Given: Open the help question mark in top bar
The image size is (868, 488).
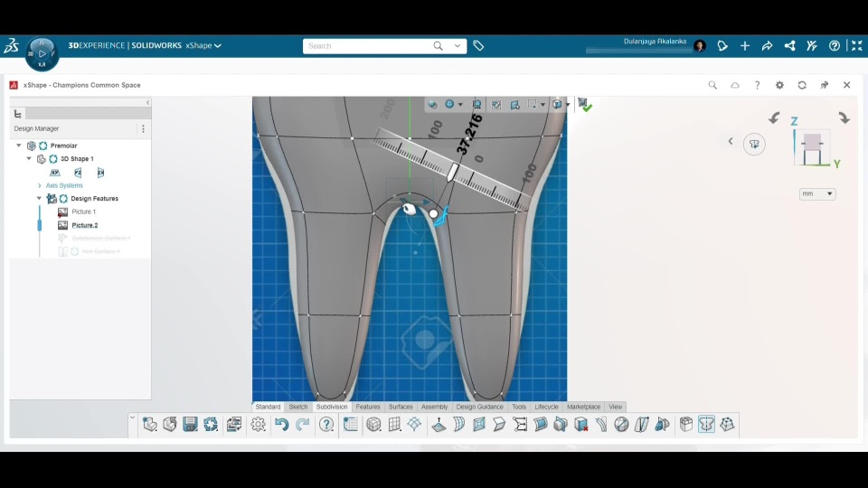Looking at the screenshot, I should pos(835,46).
